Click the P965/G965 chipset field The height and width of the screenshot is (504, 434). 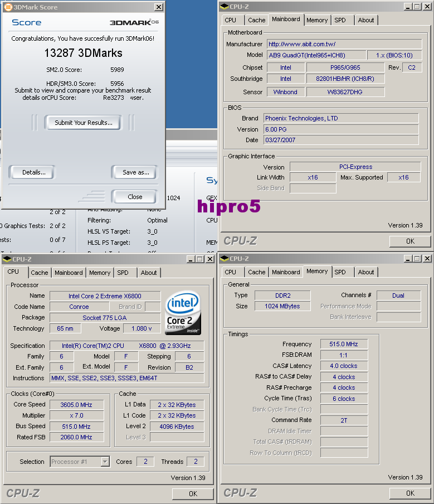[x=345, y=67]
